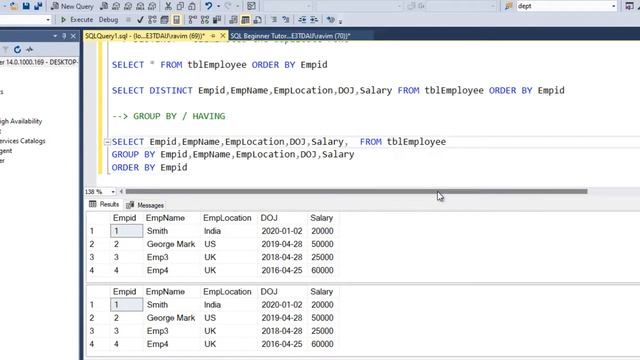
Task: Select '60000' salary cell in second grid
Action: coord(322,344)
